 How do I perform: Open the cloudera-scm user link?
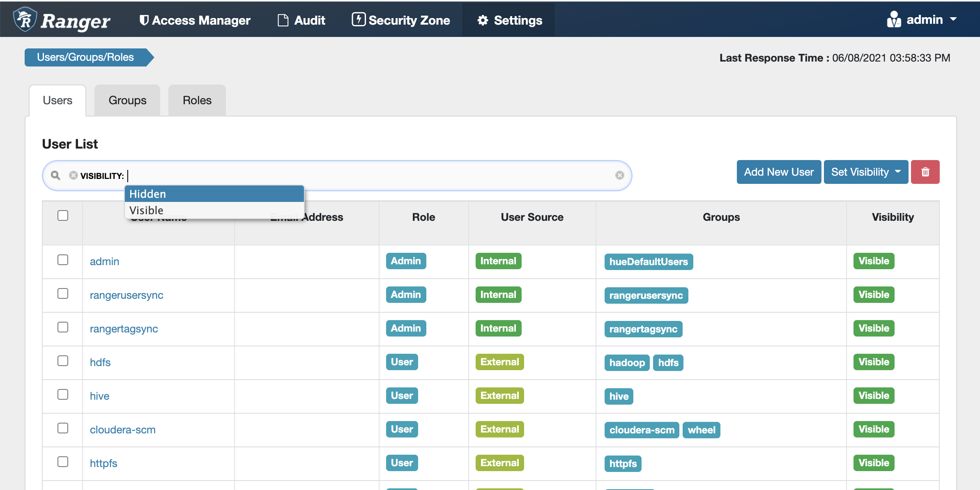pos(122,430)
